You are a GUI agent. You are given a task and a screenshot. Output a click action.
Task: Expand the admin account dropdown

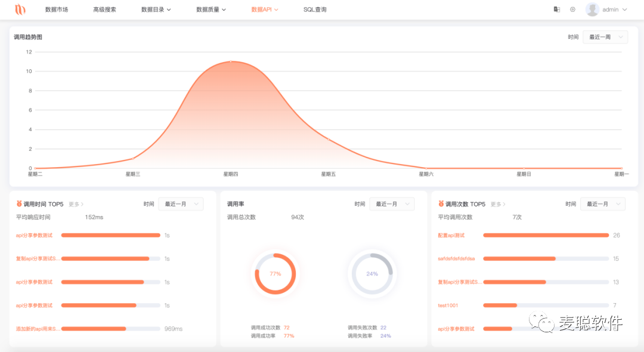click(615, 10)
